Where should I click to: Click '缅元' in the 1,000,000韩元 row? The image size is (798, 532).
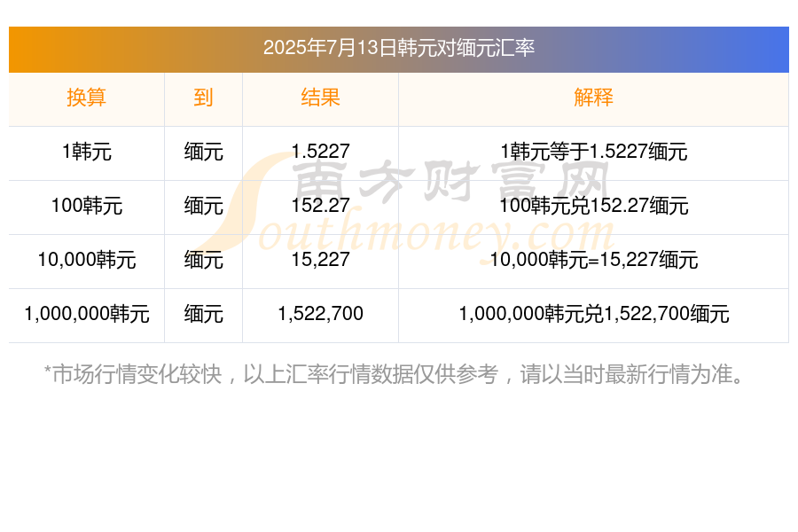(203, 314)
